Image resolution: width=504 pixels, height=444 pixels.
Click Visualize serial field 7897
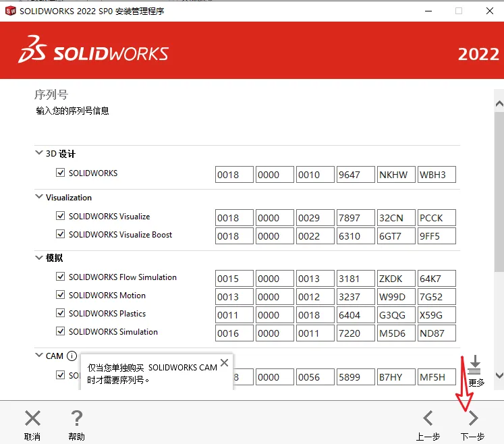tap(356, 218)
